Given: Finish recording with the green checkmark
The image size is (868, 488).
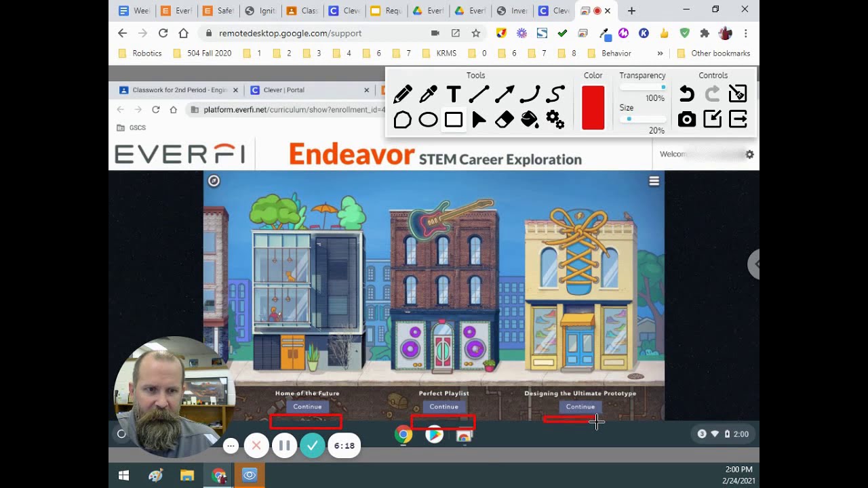Looking at the screenshot, I should pyautogui.click(x=313, y=445).
